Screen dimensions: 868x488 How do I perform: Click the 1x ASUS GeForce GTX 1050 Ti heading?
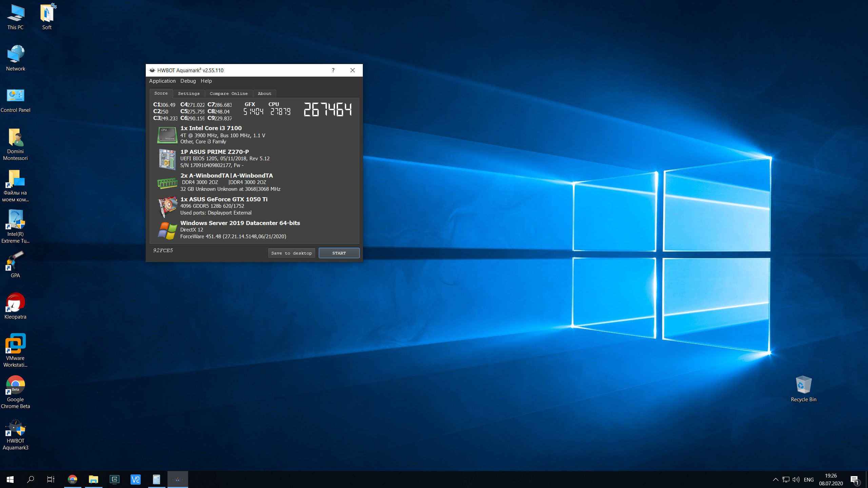(x=224, y=199)
